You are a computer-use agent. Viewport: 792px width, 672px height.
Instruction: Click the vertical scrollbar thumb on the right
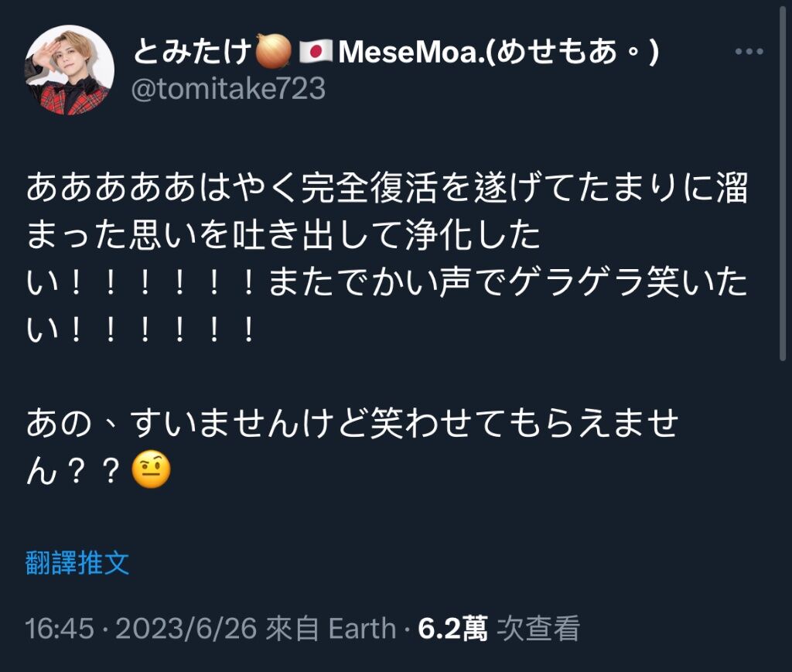point(783,182)
